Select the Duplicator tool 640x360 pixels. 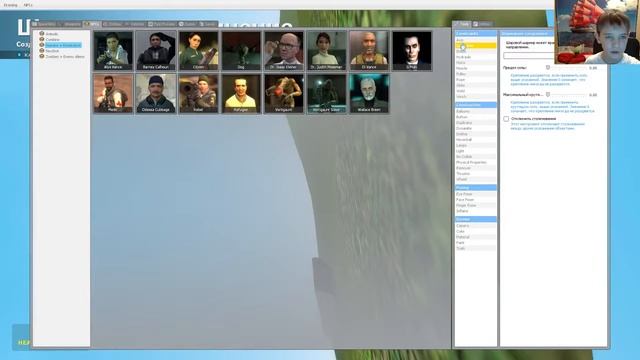[476, 123]
